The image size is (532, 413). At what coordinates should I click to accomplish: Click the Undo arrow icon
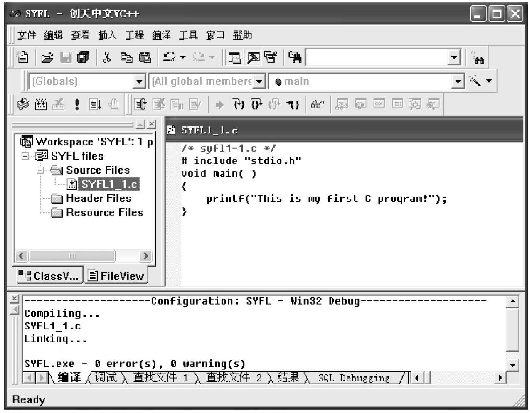tap(170, 57)
